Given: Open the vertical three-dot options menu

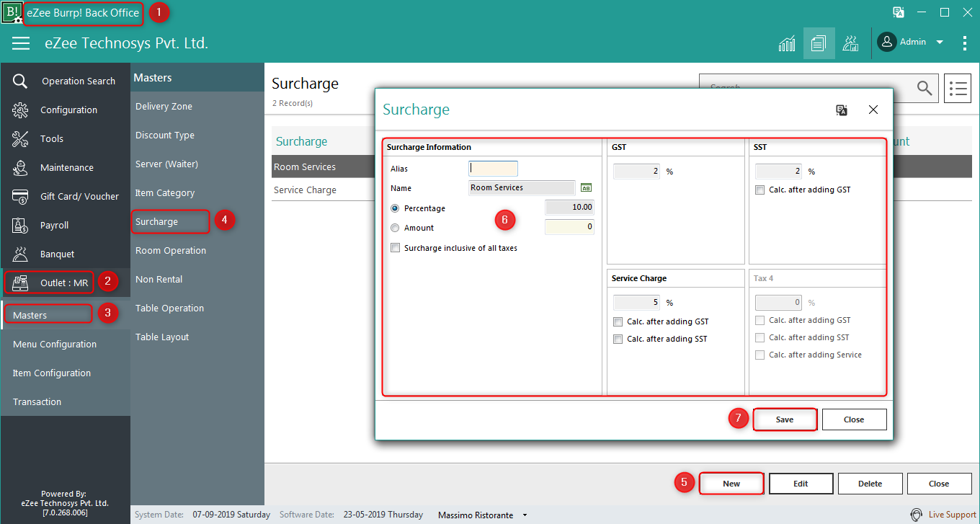Looking at the screenshot, I should pos(964,43).
